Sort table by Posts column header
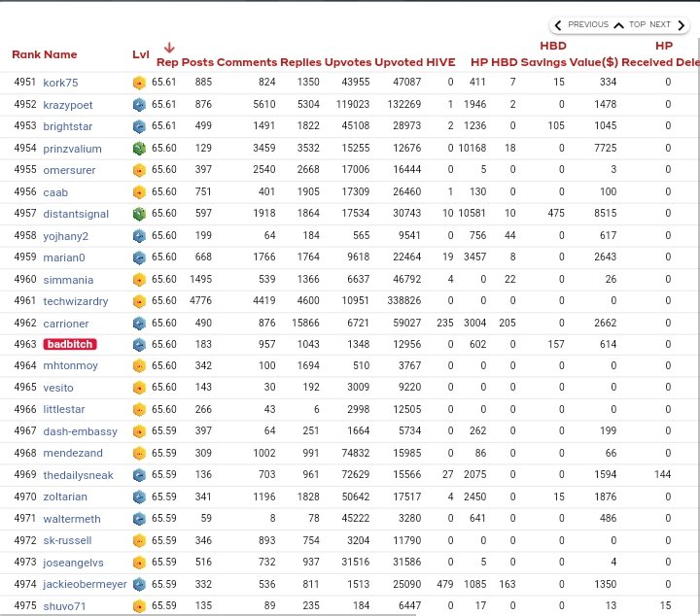The width and height of the screenshot is (700, 616). click(x=197, y=62)
